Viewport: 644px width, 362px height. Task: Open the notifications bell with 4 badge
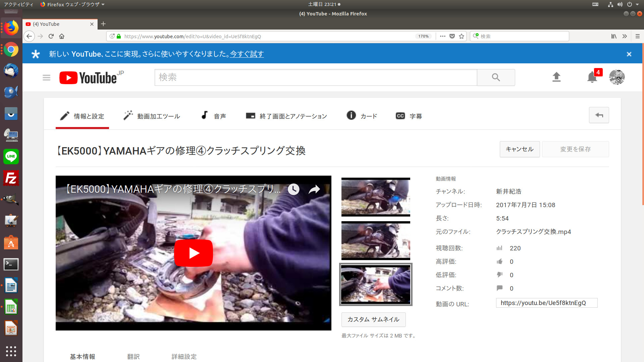592,77
